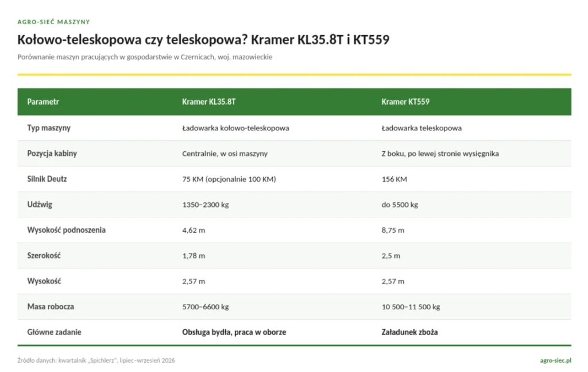Select the 8,75 m cell
Image resolution: width=588 pixels, height=372 pixels.
[393, 230]
